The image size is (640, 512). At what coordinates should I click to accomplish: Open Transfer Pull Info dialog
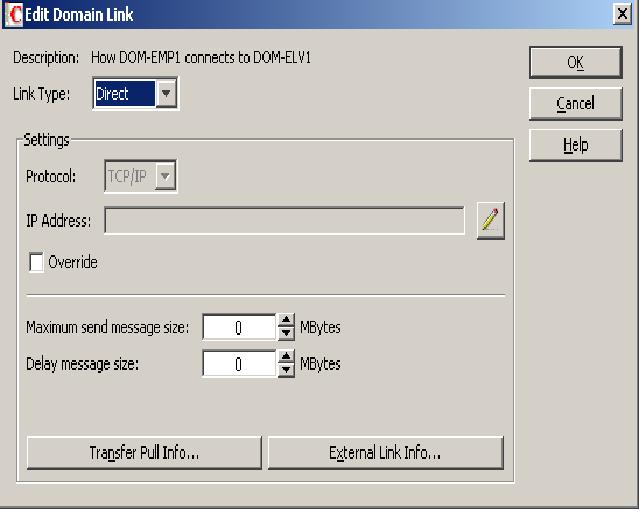[x=144, y=453]
